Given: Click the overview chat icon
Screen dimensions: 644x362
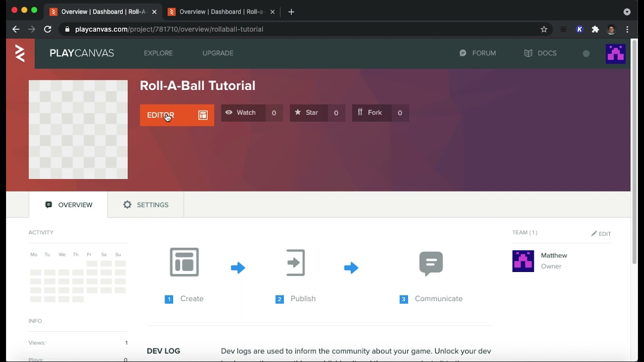Looking at the screenshot, I should (49, 205).
